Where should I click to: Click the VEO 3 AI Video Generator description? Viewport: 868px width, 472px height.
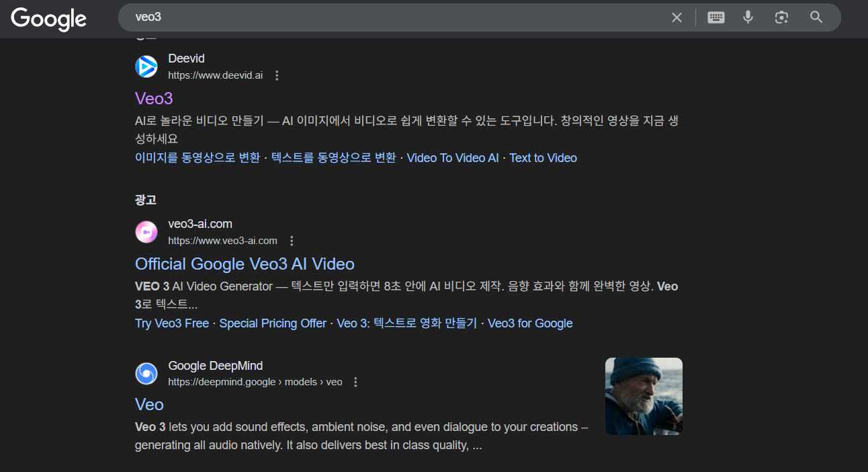tap(406, 295)
